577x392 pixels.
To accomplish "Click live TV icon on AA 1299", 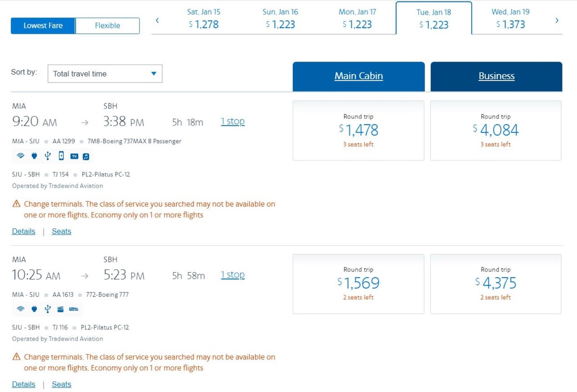I will tap(74, 156).
